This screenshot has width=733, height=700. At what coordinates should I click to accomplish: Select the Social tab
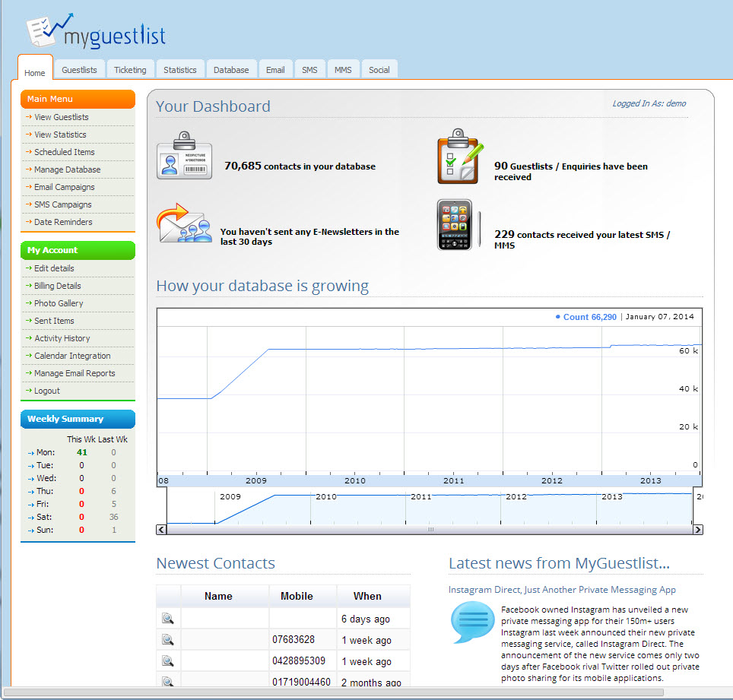(379, 70)
